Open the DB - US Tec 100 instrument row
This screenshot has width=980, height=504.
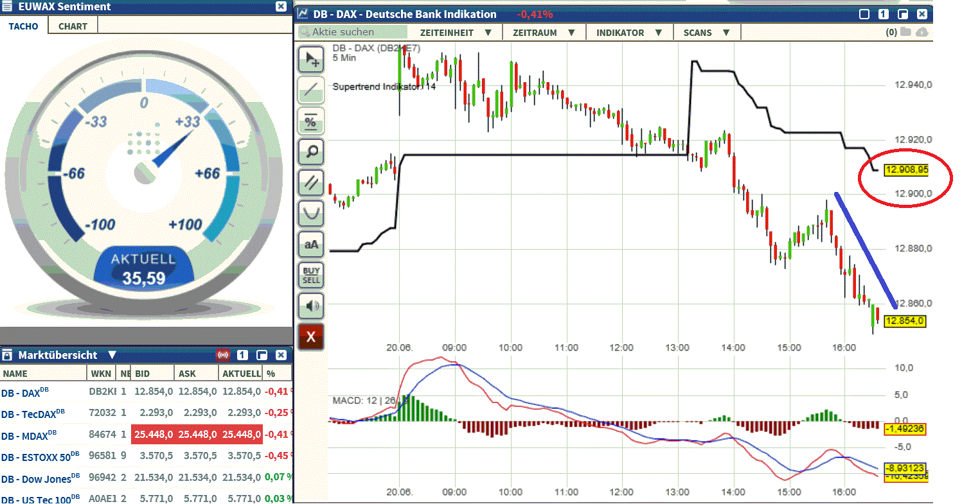[x=147, y=498]
